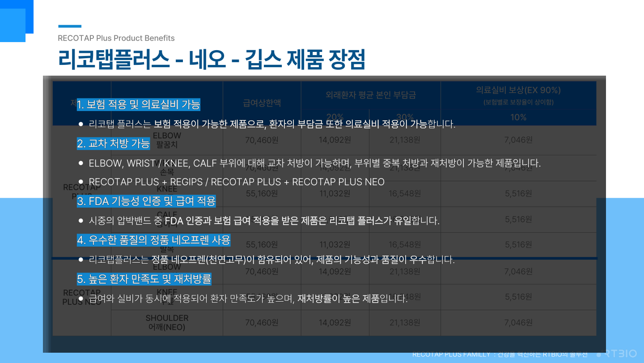Select the bullet starting "ELBOW, WRIST / KNEE, CALF 부위에"
This screenshot has width=644, height=363.
coord(309,163)
